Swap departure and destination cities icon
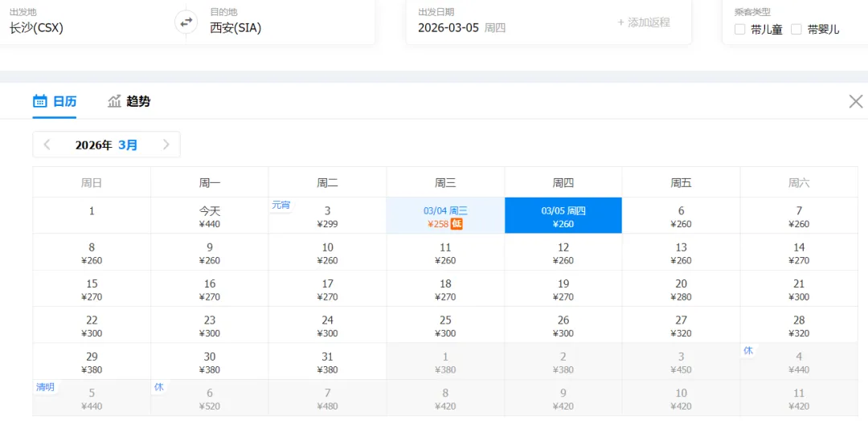Viewport: 868px width, 424px height. (x=186, y=22)
